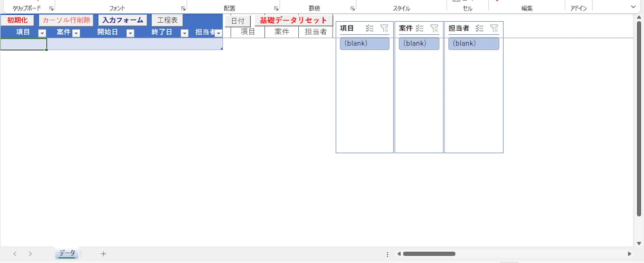644x263 pixels.
Task: Open the 項目 column filter dropdown
Action: [42, 33]
